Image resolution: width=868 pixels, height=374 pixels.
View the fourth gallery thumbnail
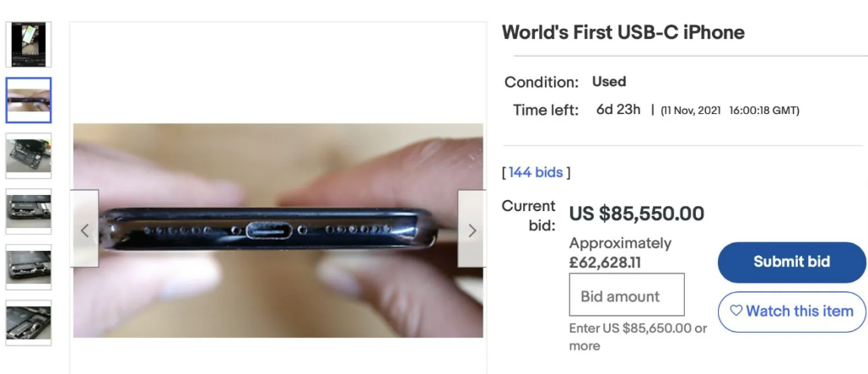point(29,211)
